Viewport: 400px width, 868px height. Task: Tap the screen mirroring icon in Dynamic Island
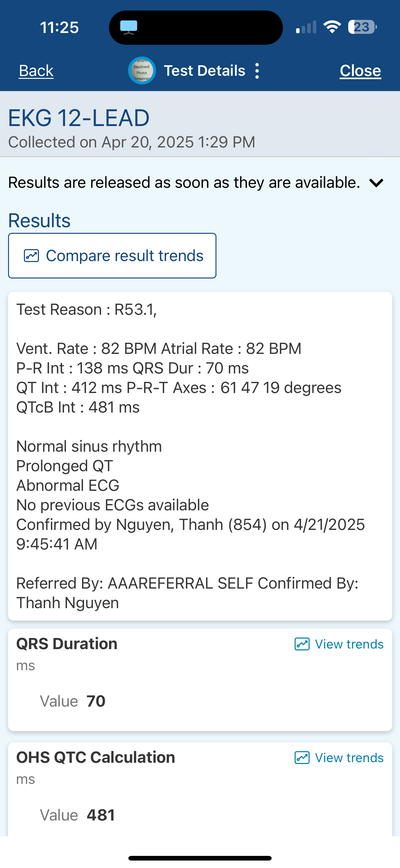point(129,27)
